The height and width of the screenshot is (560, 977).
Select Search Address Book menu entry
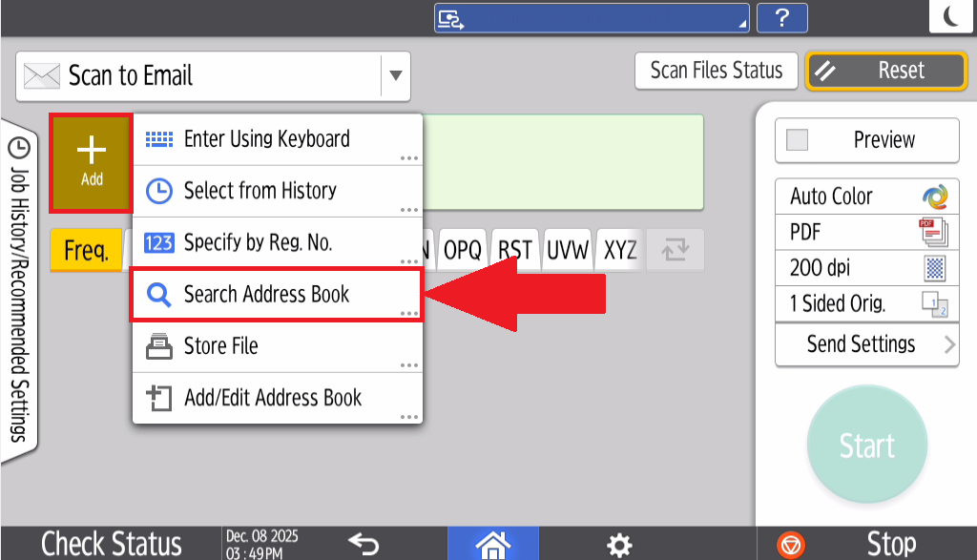coord(276,295)
